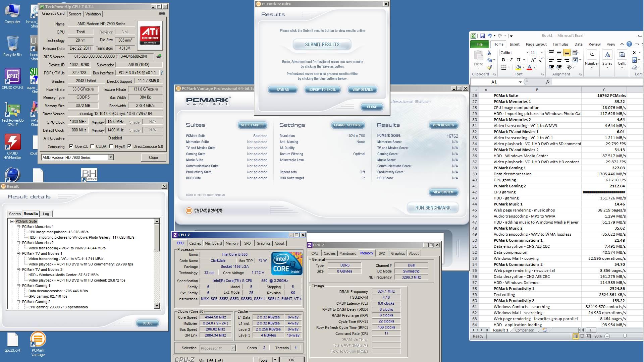Select the PCMark Vantage desktop shortcut
The image size is (644, 362).
pos(38,344)
